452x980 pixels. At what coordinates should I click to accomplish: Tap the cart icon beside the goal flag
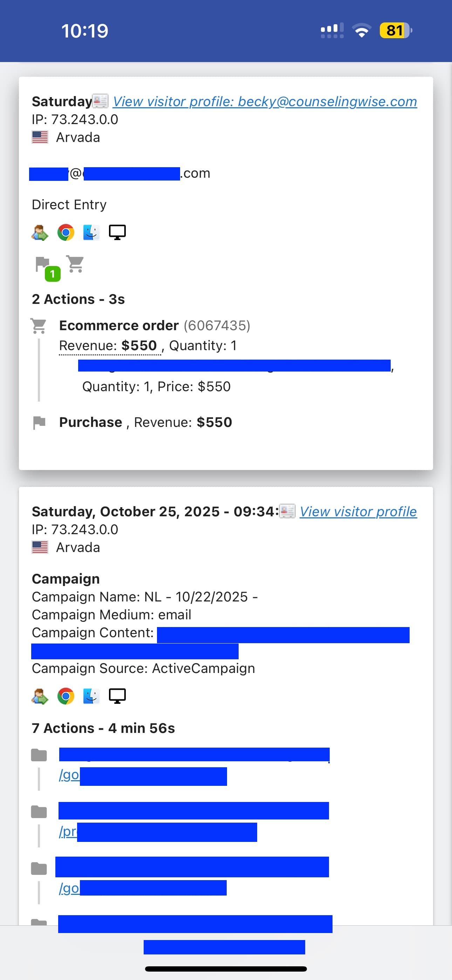click(75, 264)
